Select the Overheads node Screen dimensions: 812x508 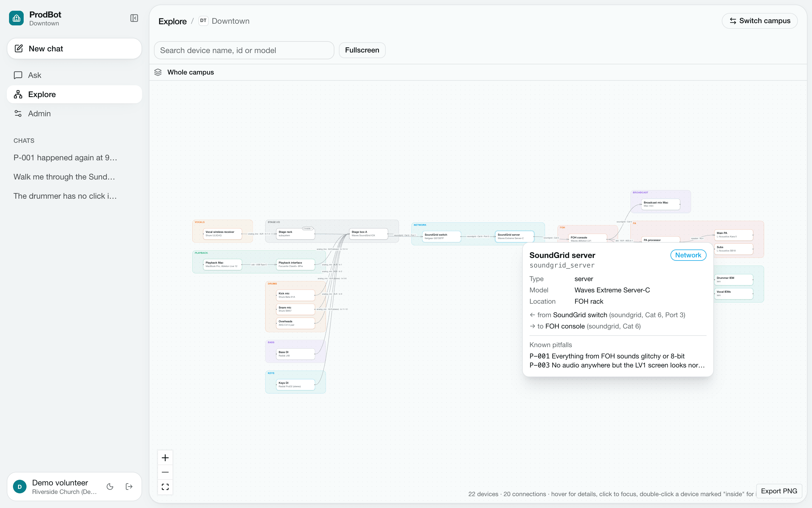(x=295, y=323)
